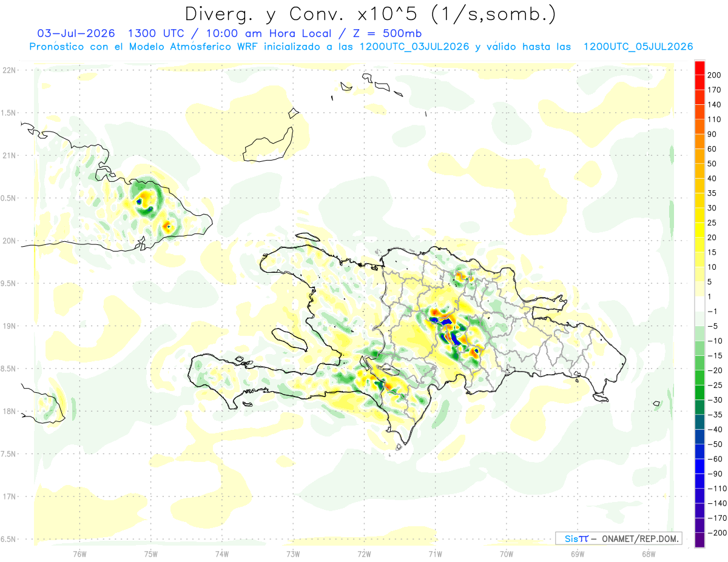Click the colorbar value 50
Viewport: 728px width, 562px height.
[712, 164]
